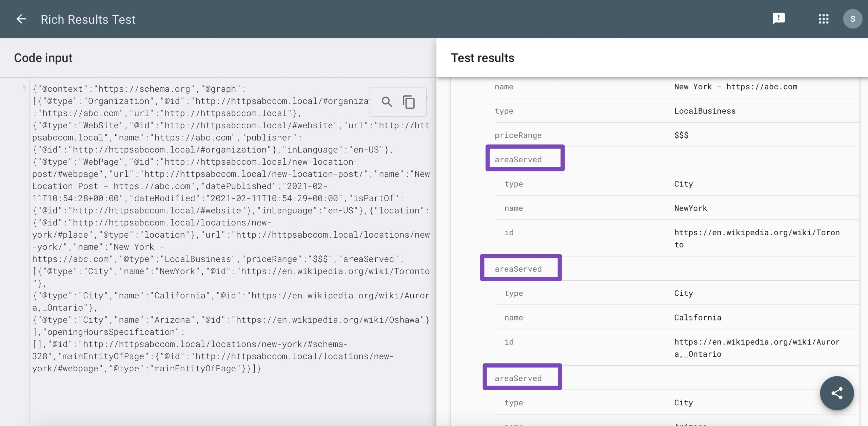The height and width of the screenshot is (426, 868).
Task: Select the NewYork name value
Action: point(691,208)
